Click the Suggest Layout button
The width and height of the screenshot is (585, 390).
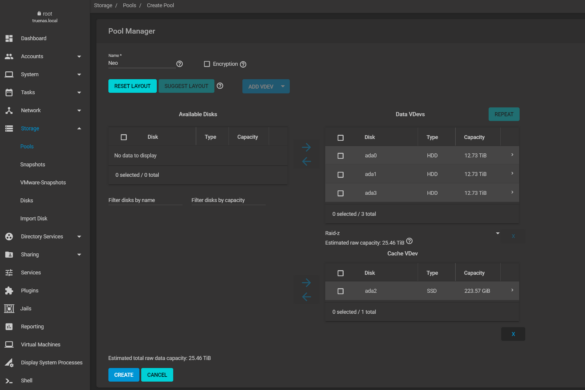click(186, 86)
